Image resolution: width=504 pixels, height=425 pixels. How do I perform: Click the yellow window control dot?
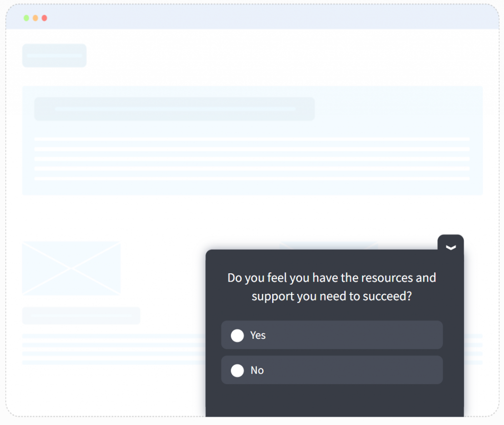pyautogui.click(x=35, y=18)
